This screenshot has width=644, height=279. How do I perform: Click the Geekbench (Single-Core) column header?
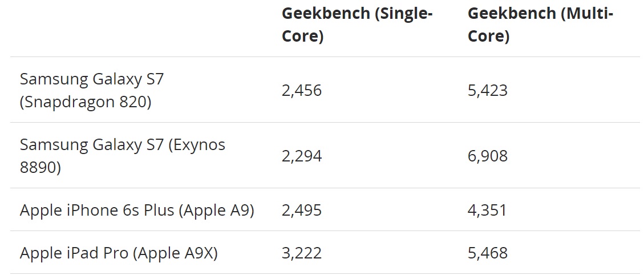click(x=357, y=25)
